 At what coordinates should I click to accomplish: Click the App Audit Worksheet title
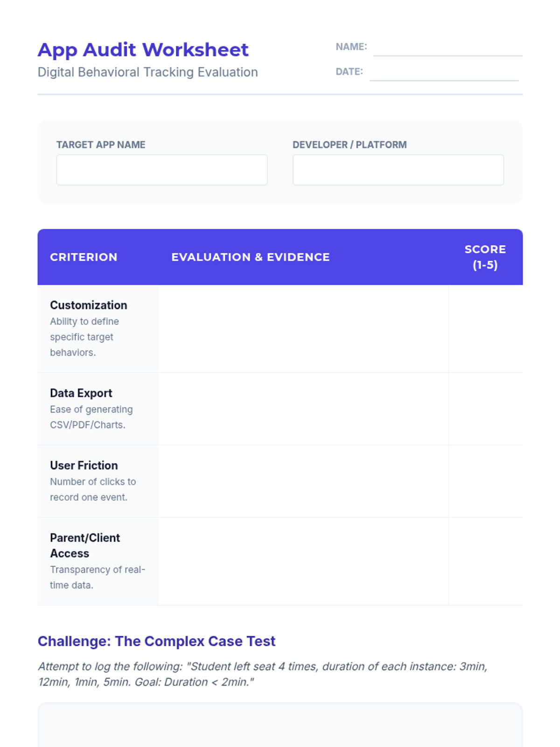(143, 50)
